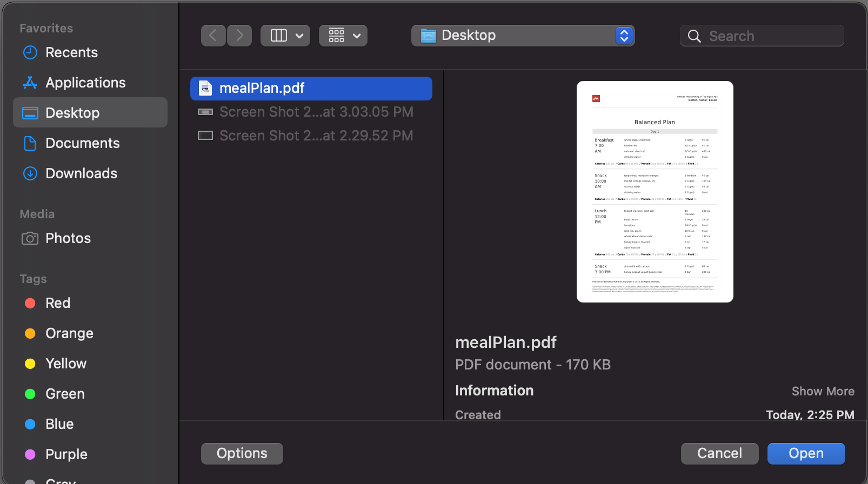Image resolution: width=868 pixels, height=484 pixels.
Task: Open the group-by grid dropdown
Action: tap(343, 36)
